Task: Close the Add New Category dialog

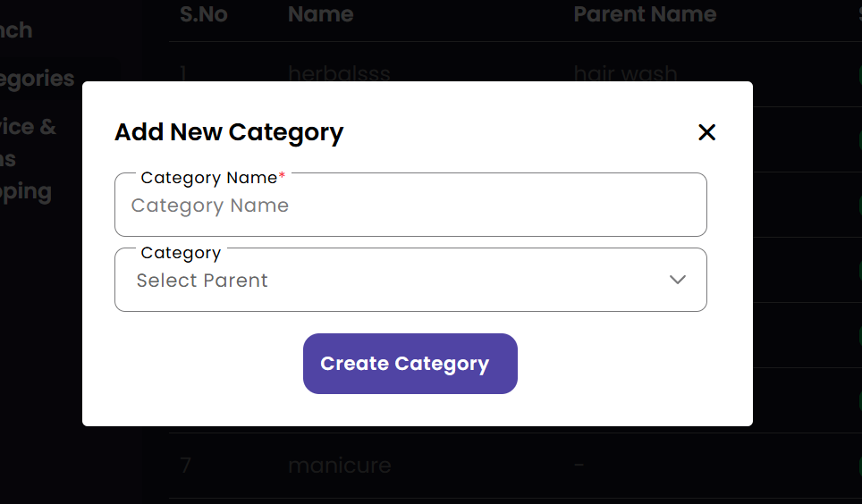Action: point(706,132)
